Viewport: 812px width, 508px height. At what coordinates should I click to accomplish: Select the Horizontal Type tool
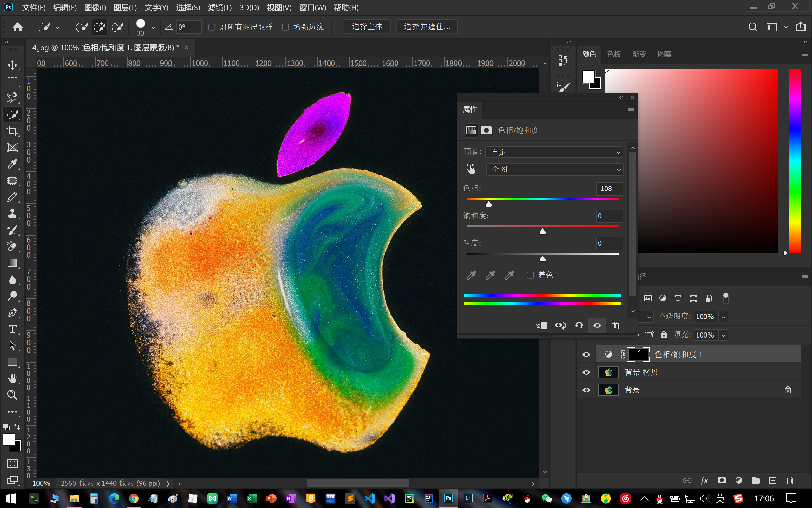point(12,329)
